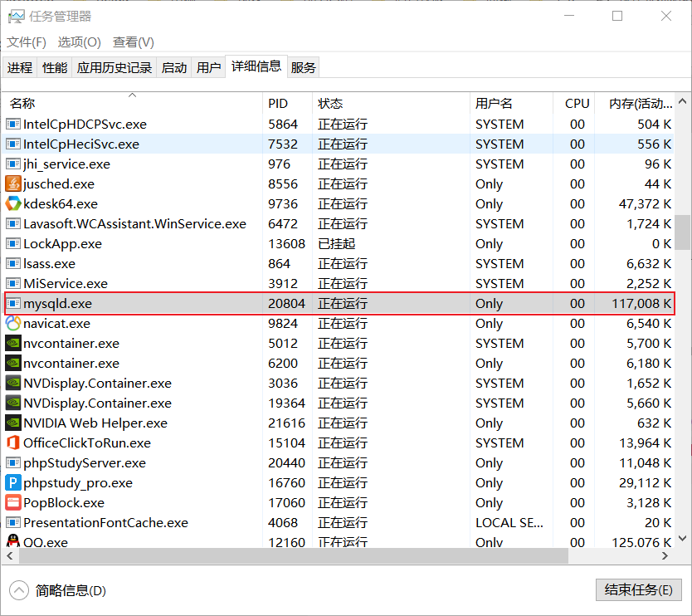Select the kdesk64.exe colorful icon
The image size is (692, 616).
(x=13, y=203)
